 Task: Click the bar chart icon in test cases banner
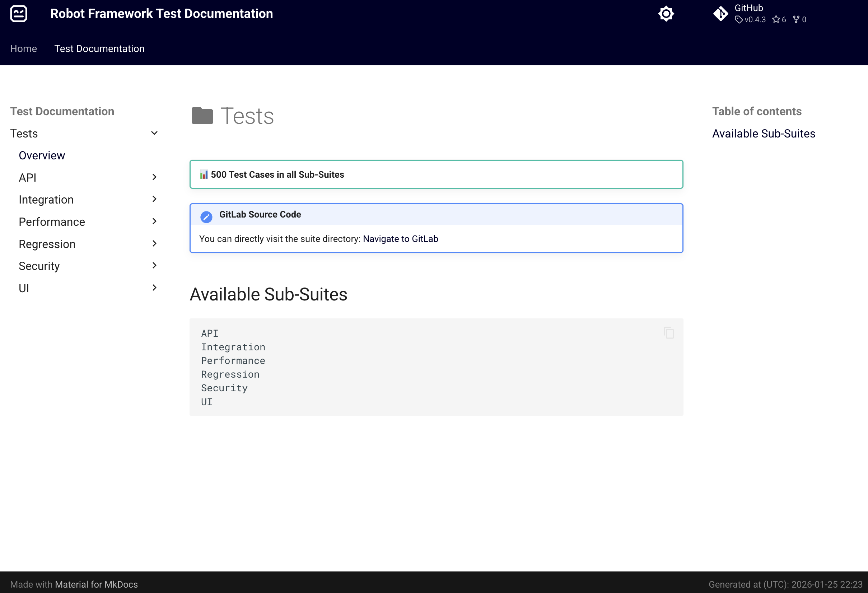click(x=204, y=174)
